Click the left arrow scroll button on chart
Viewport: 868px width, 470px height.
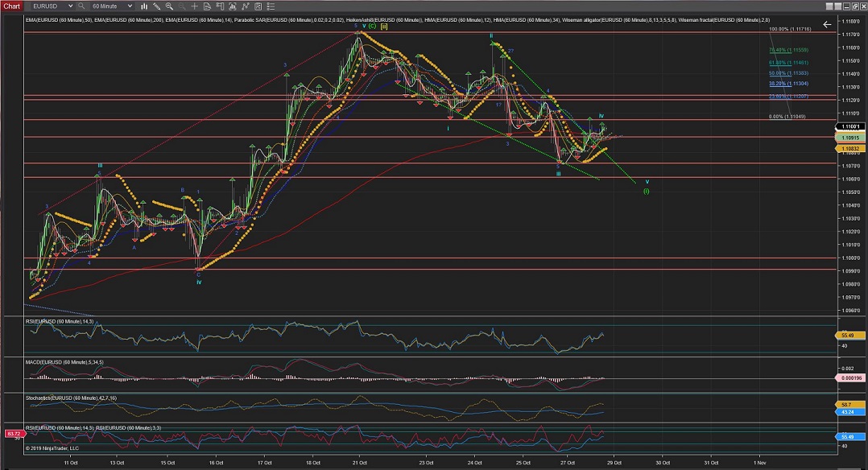pos(826,24)
